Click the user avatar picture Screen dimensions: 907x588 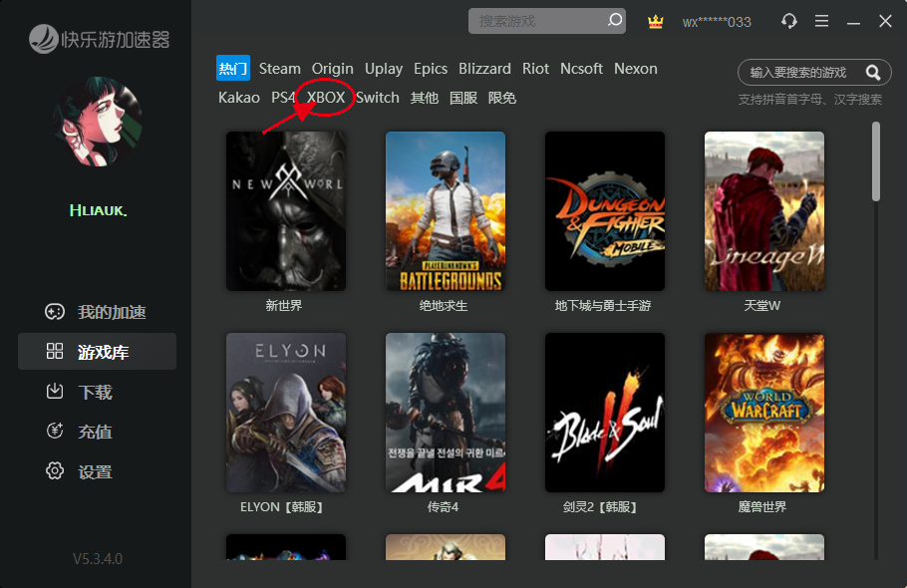(98, 122)
